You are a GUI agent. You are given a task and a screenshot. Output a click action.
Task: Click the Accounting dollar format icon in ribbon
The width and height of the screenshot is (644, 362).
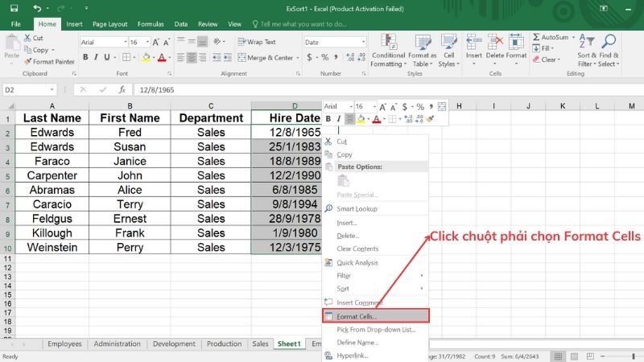(309, 57)
